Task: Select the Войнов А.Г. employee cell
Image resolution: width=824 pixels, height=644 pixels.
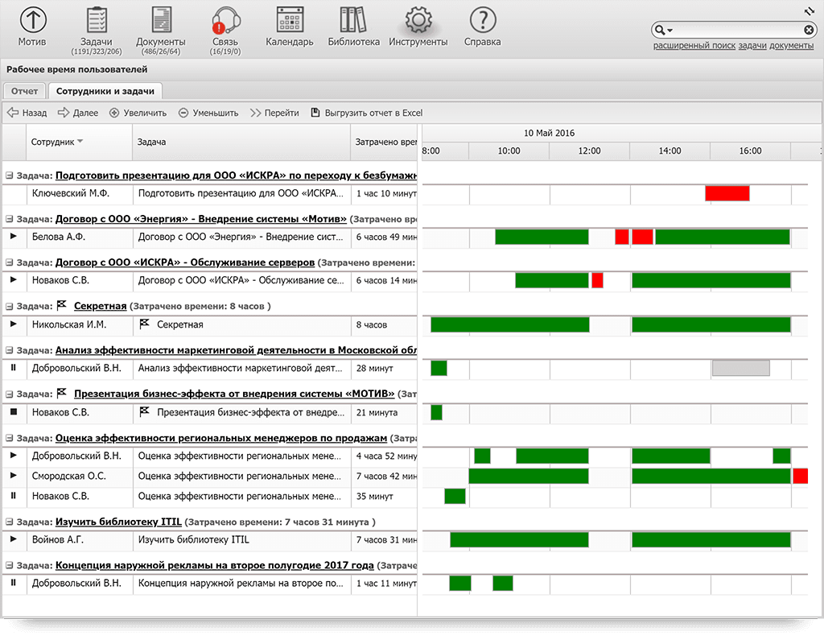Action: pos(80,540)
